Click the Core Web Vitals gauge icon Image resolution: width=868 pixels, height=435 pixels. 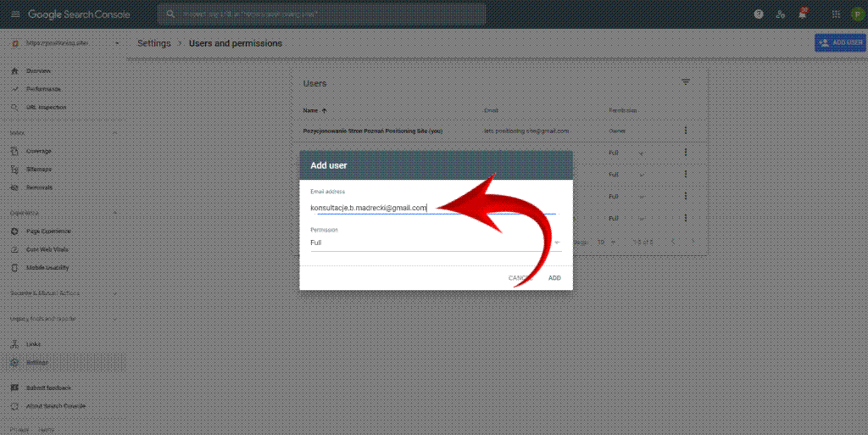(15, 249)
